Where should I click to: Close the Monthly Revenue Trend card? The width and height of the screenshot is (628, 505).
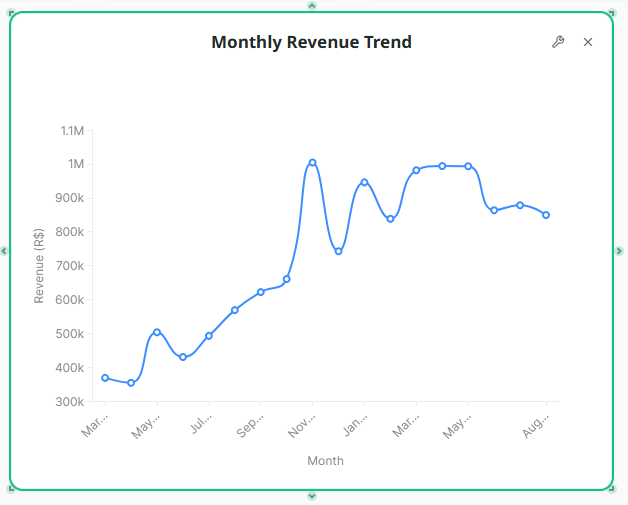click(588, 42)
